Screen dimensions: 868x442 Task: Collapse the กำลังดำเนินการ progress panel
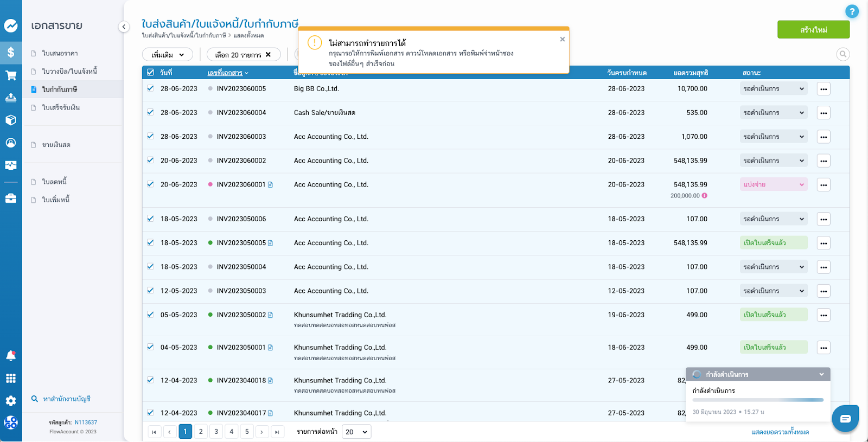click(821, 374)
